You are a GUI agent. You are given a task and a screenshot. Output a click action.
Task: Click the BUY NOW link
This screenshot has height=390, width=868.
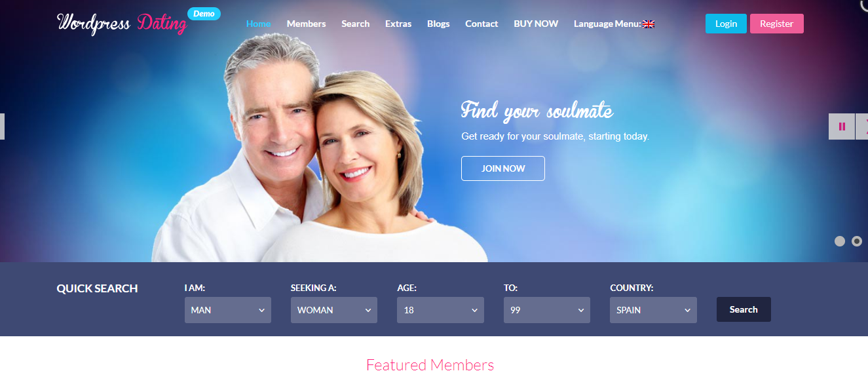pos(536,24)
